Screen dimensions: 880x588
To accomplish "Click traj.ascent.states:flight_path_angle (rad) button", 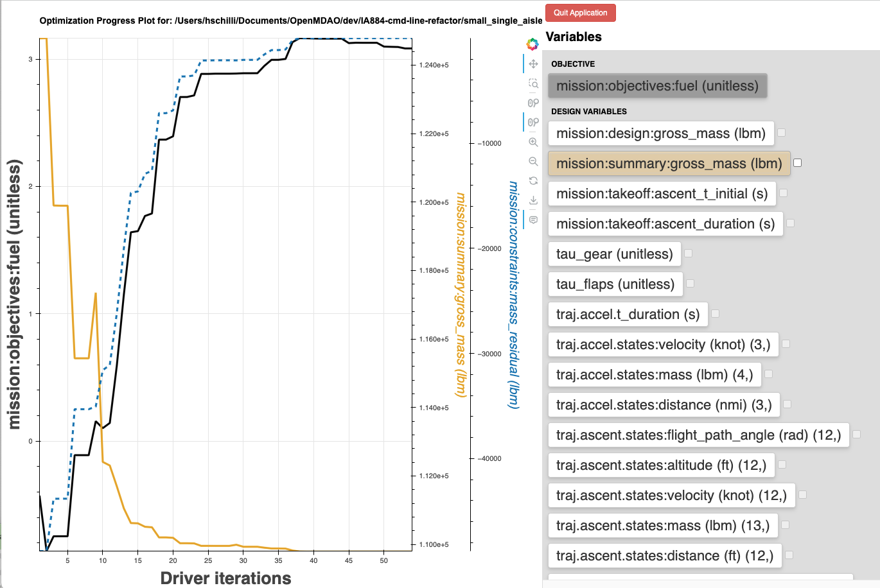I will [699, 435].
